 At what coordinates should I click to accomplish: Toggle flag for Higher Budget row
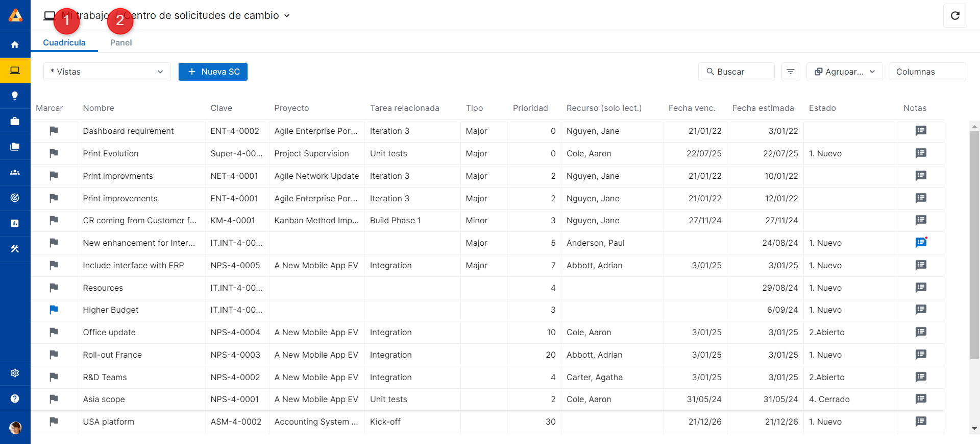click(x=54, y=310)
